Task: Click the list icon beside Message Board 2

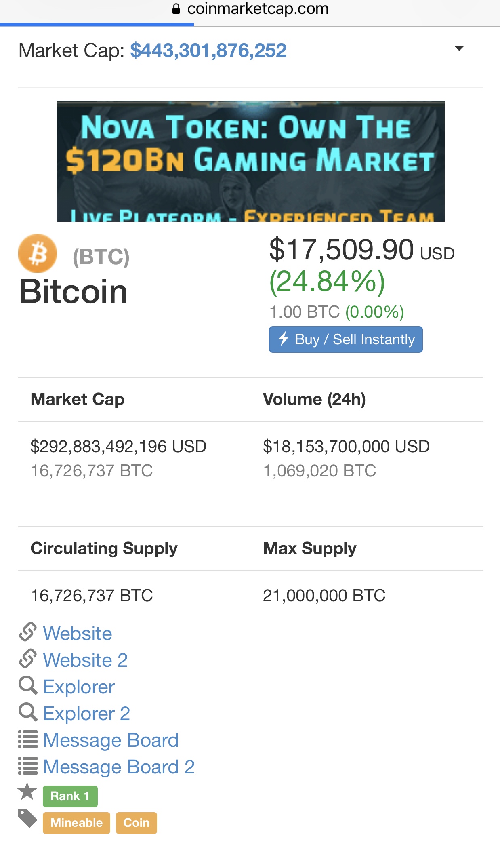Action: point(28,766)
